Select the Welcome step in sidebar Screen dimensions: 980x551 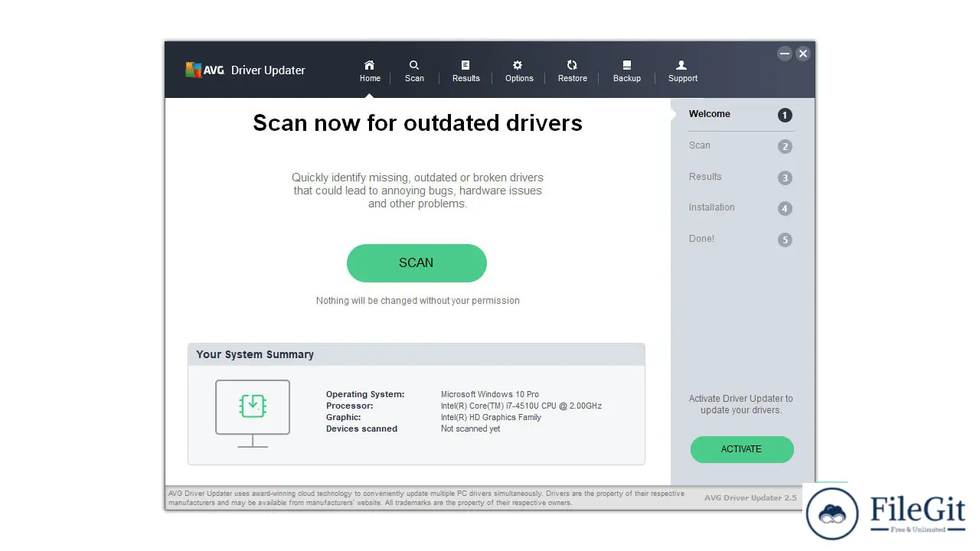(710, 114)
